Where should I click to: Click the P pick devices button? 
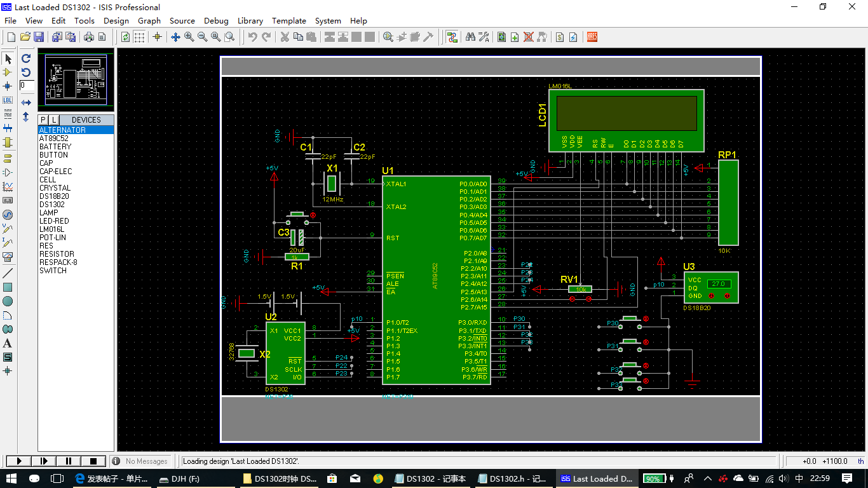(43, 119)
